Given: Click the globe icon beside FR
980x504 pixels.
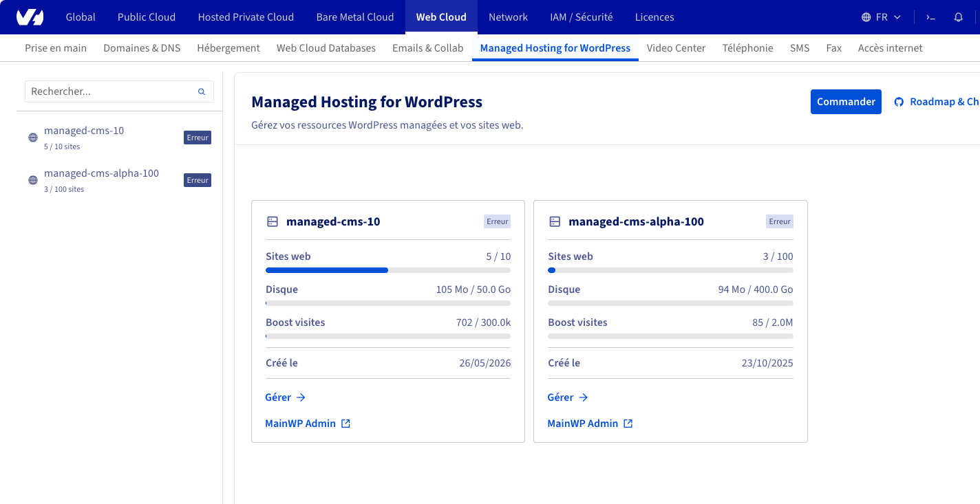Looking at the screenshot, I should tap(866, 17).
